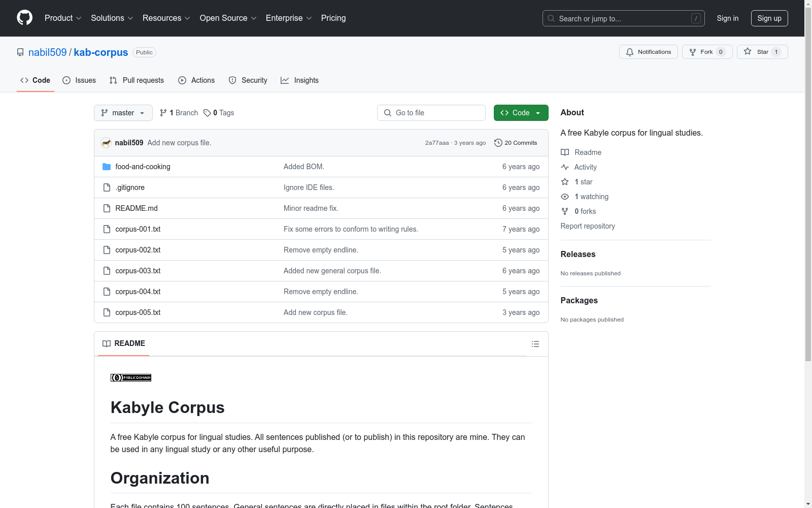This screenshot has height=508, width=812.
Task: Open the Packages heading link
Action: pyautogui.click(x=579, y=300)
